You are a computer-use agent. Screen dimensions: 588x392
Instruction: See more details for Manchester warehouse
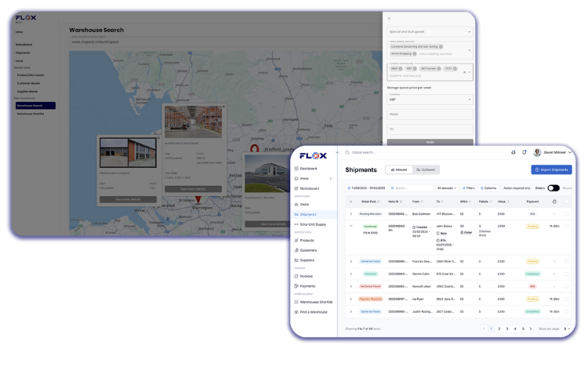[193, 189]
